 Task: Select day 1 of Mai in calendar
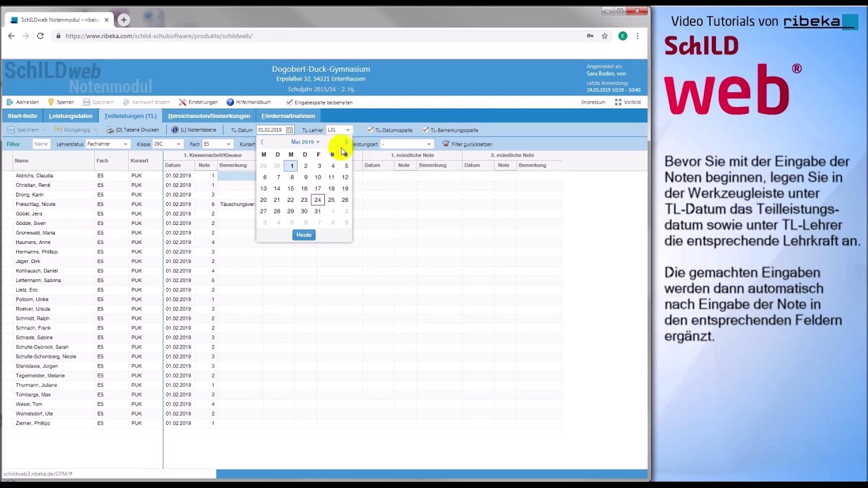[x=292, y=166]
